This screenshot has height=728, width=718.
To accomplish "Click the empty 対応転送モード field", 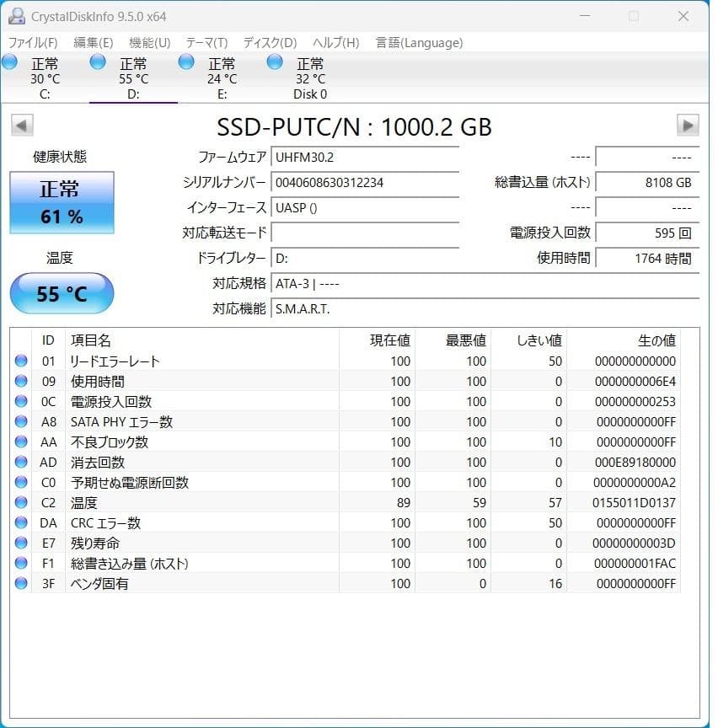I will [365, 233].
